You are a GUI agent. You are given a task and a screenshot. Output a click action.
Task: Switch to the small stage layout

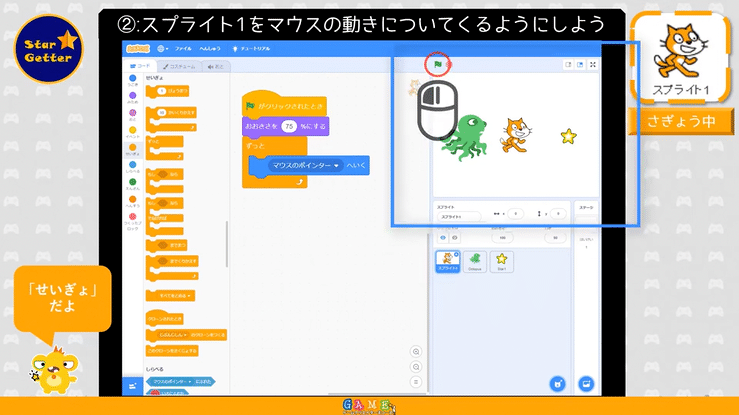point(568,65)
